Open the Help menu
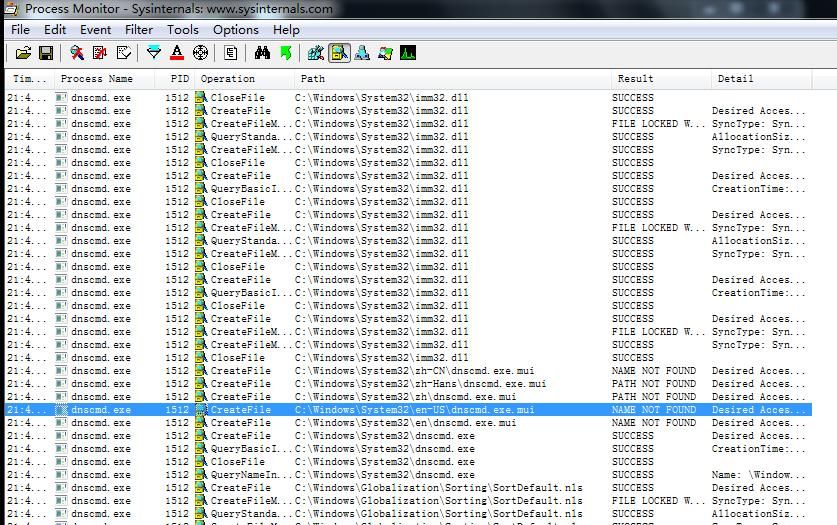The width and height of the screenshot is (837, 525). coord(286,30)
